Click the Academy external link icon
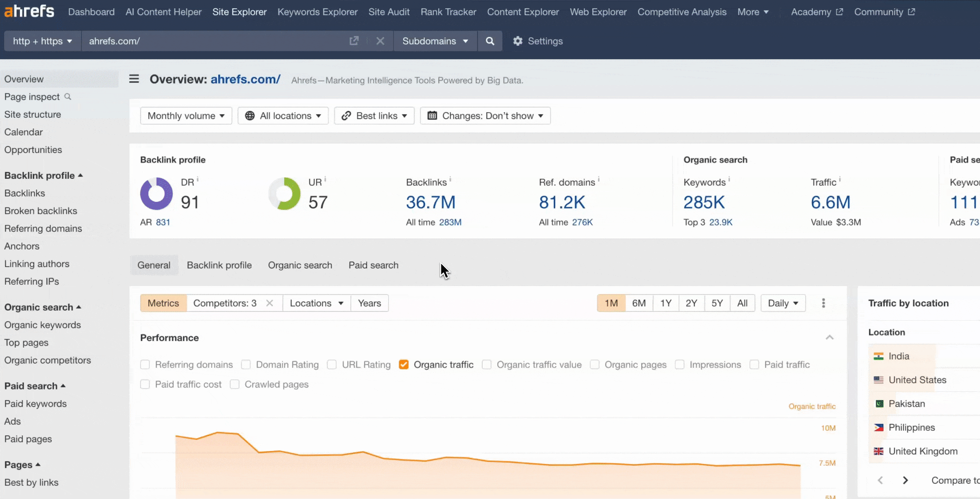 [839, 12]
